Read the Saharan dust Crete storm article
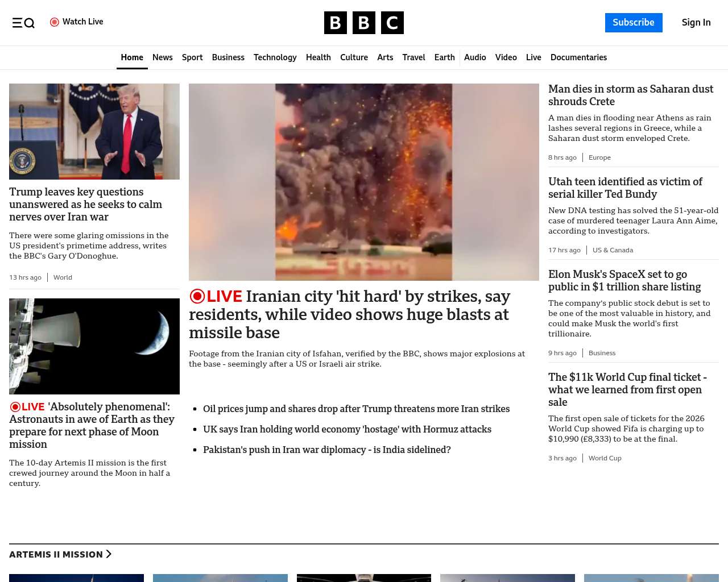728x582 pixels. point(630,95)
